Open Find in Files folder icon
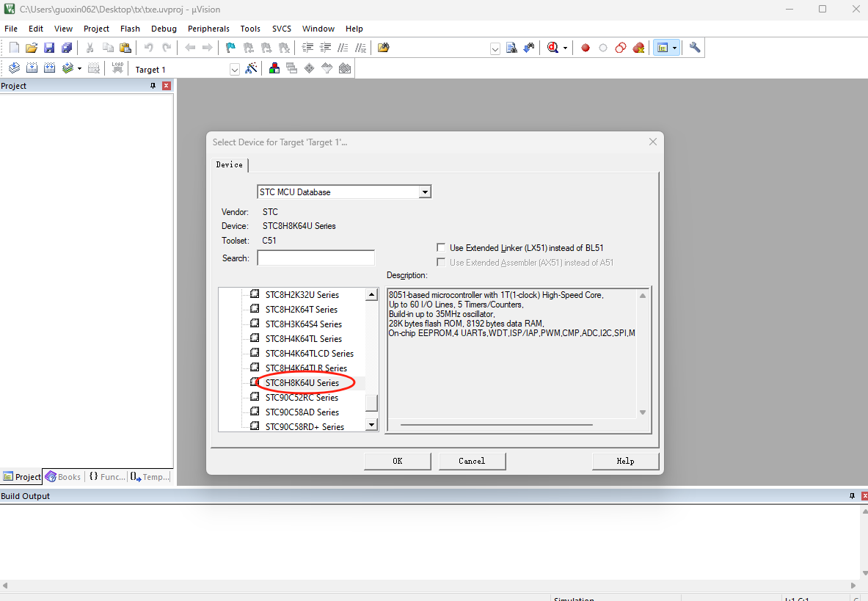 383,48
